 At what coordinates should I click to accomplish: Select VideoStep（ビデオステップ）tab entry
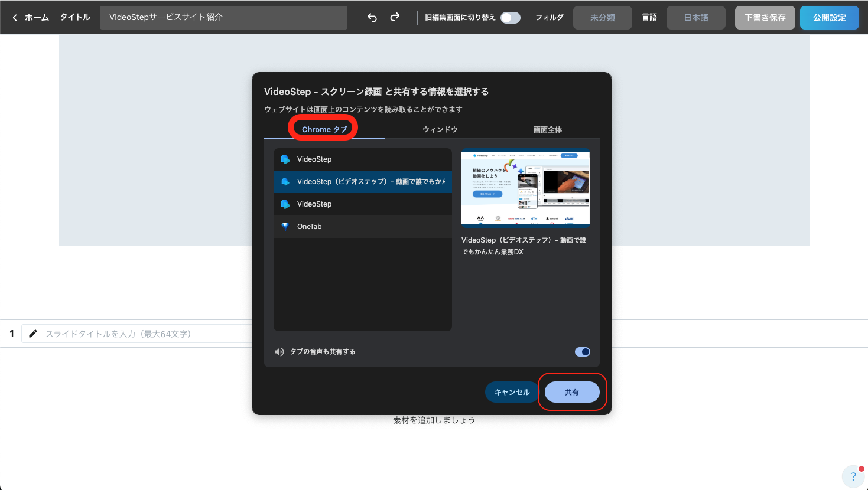(363, 182)
